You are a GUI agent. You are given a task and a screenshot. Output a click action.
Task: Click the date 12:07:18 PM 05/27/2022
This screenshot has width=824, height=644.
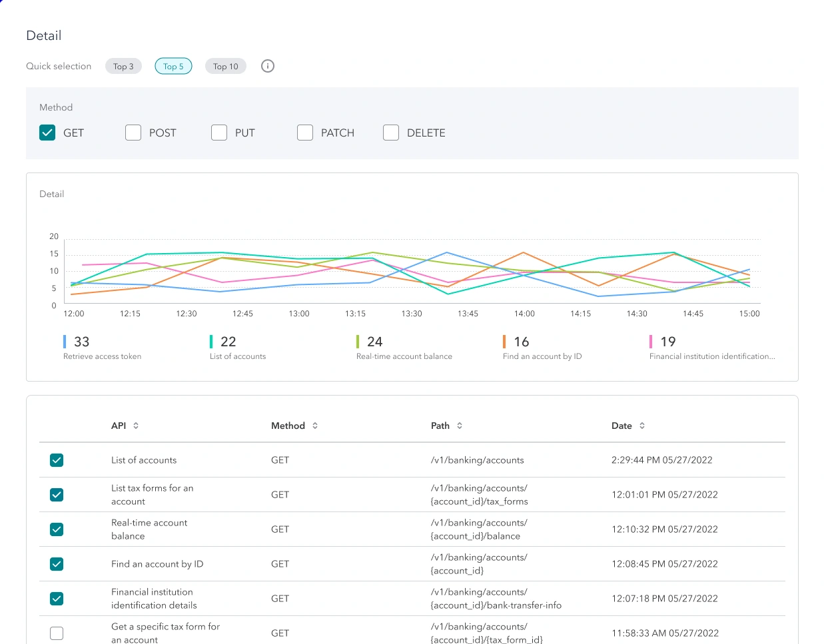click(x=665, y=599)
